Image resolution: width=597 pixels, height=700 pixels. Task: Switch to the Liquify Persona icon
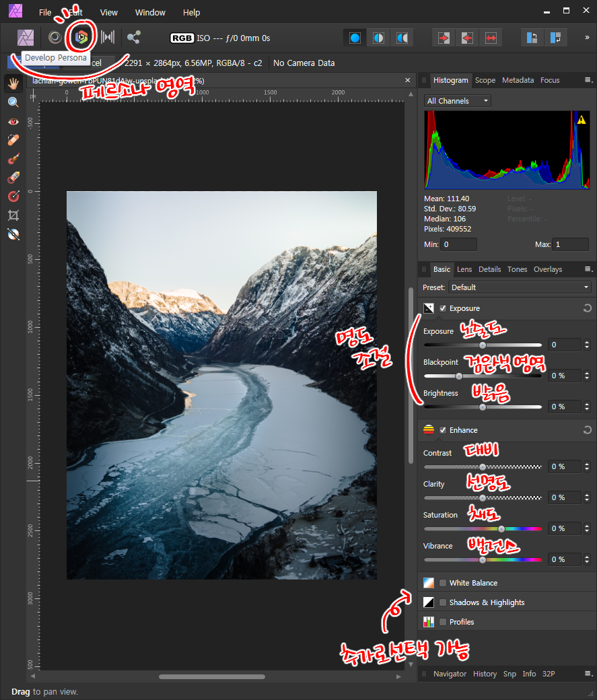(55, 37)
